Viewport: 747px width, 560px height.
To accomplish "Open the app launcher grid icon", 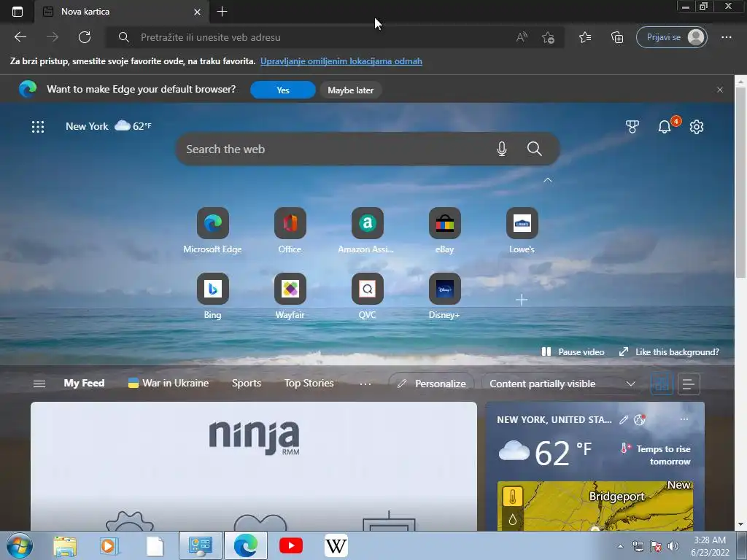I will tap(38, 127).
